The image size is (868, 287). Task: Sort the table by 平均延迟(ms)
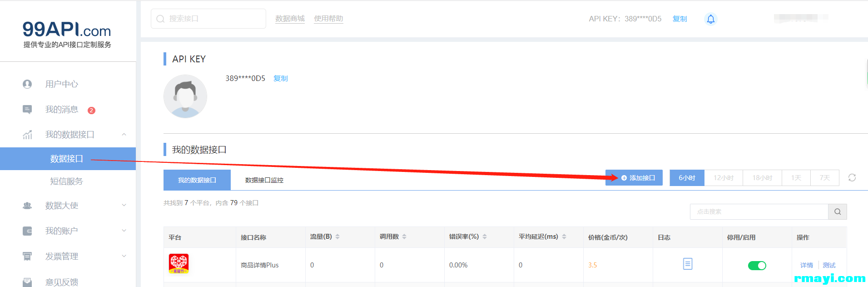tap(564, 237)
